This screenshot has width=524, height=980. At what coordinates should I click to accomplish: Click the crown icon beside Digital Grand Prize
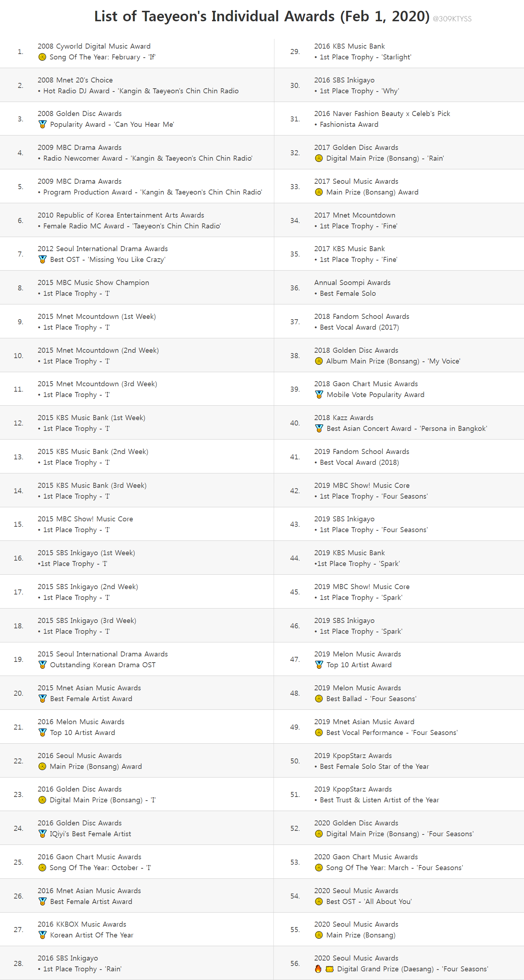(329, 968)
